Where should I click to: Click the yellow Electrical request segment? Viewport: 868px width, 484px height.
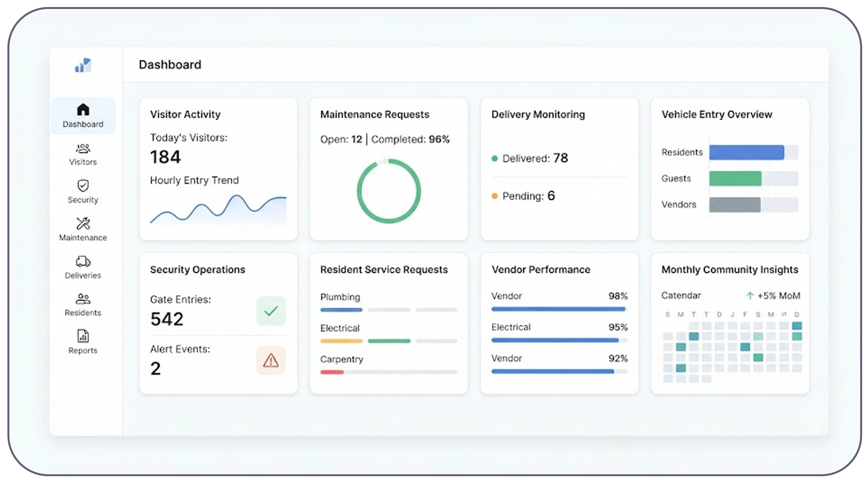[341, 341]
